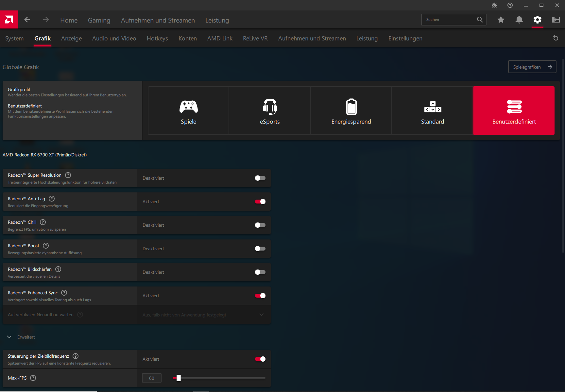Show help for Radeon Boost
Image resolution: width=565 pixels, height=392 pixels.
click(46, 246)
